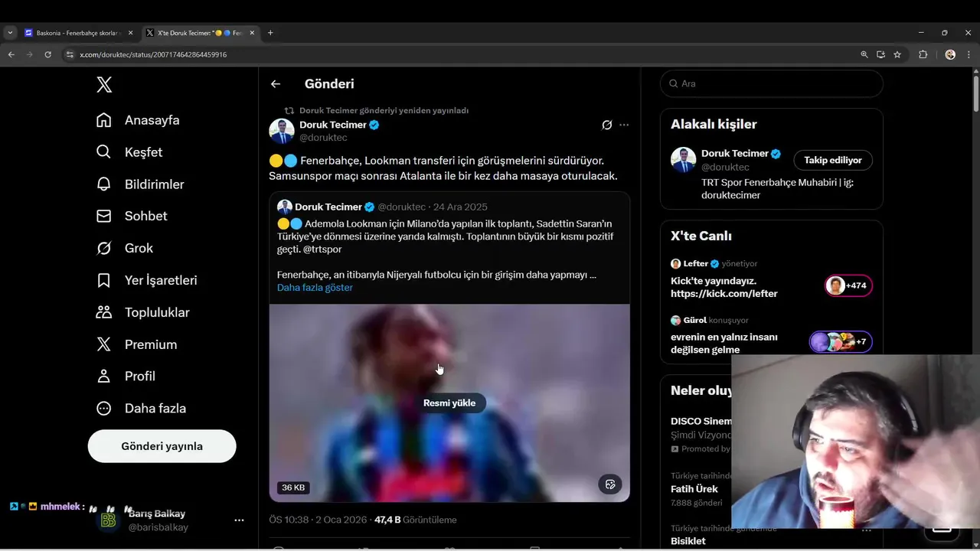Open the Fatih Ürek trend
Image resolution: width=980 pixels, height=551 pixels.
tap(694, 489)
